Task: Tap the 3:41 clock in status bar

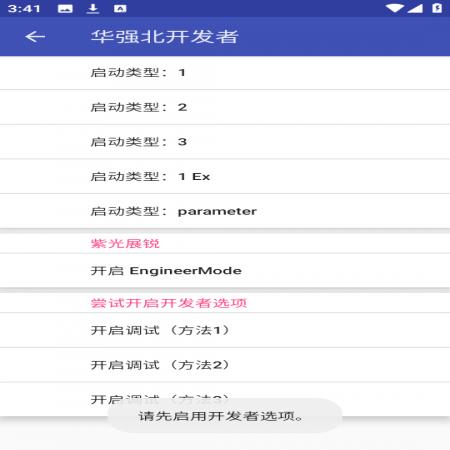Action: (x=24, y=9)
